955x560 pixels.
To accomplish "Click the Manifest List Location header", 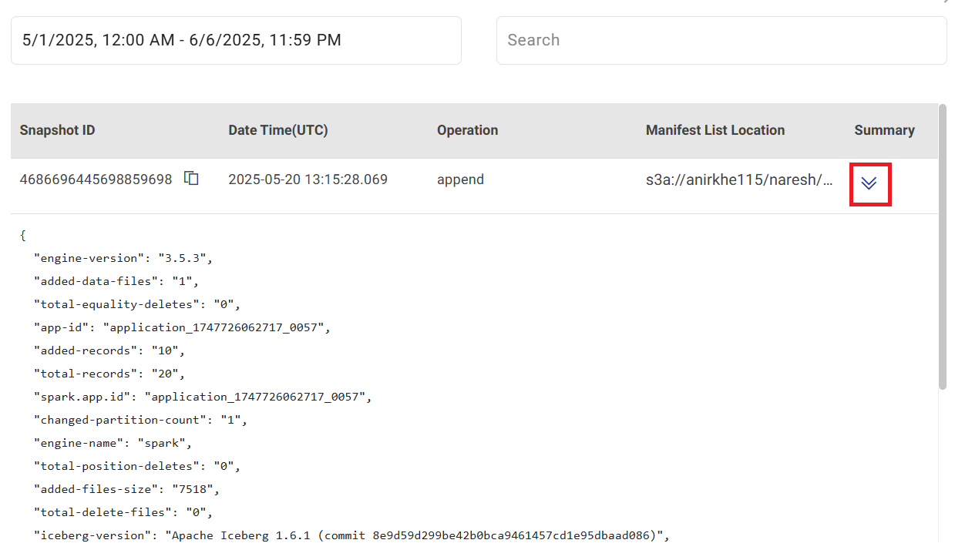I will (x=715, y=130).
